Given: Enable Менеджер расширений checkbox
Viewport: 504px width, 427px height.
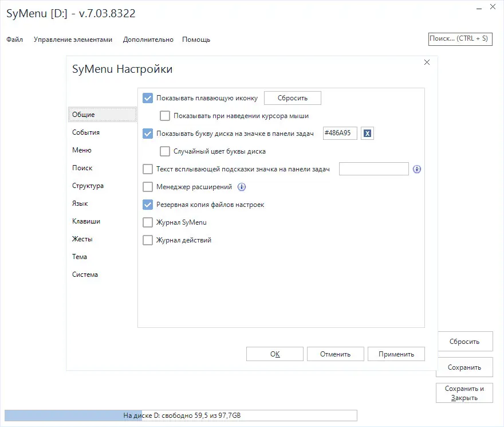Looking at the screenshot, I should [148, 187].
